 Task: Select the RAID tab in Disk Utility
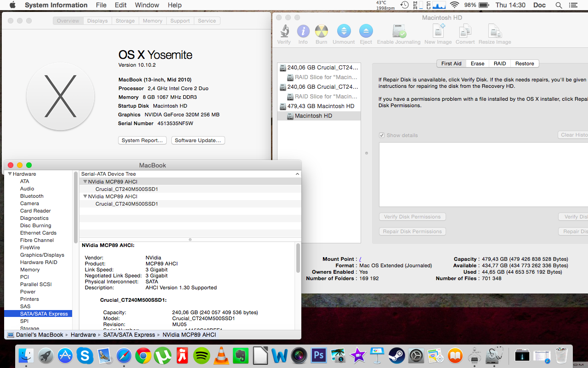pos(500,63)
